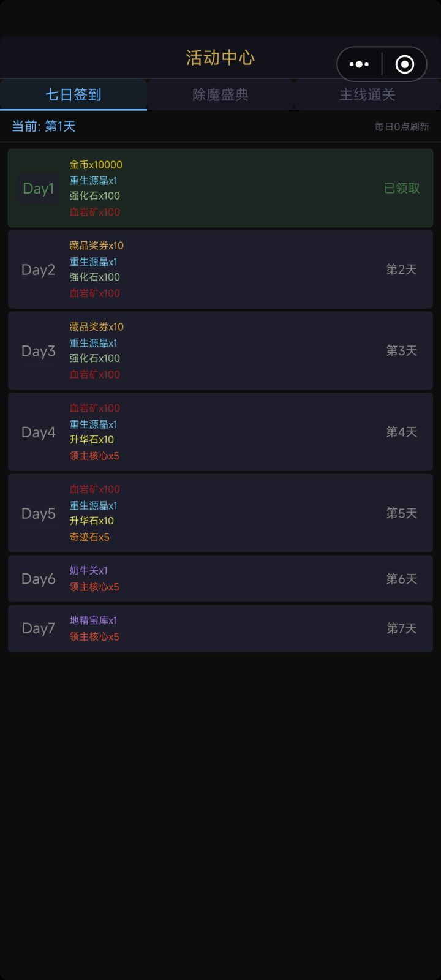The height and width of the screenshot is (980, 441).
Task: Claim the 第2天 reward button
Action: click(x=401, y=269)
